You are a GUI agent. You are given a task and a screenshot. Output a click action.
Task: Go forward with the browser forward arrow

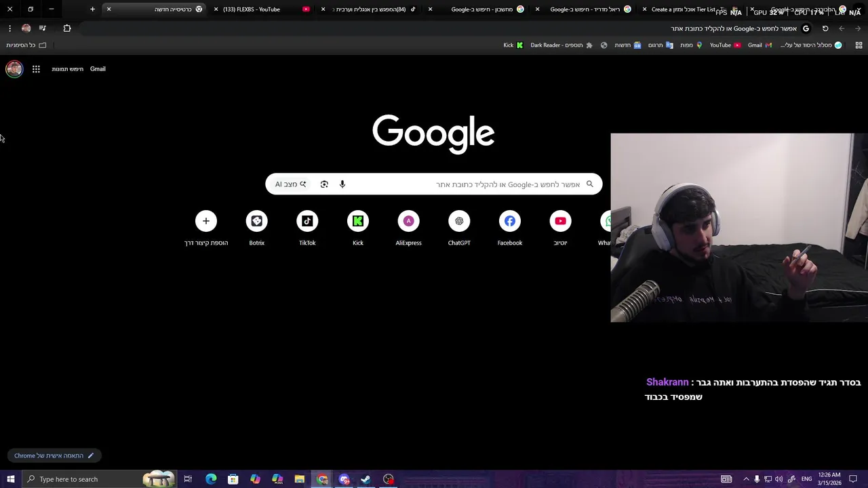[842, 28]
